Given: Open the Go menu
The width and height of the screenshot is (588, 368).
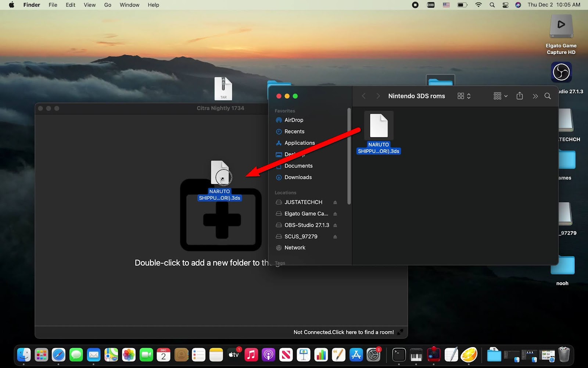Looking at the screenshot, I should pos(108,5).
